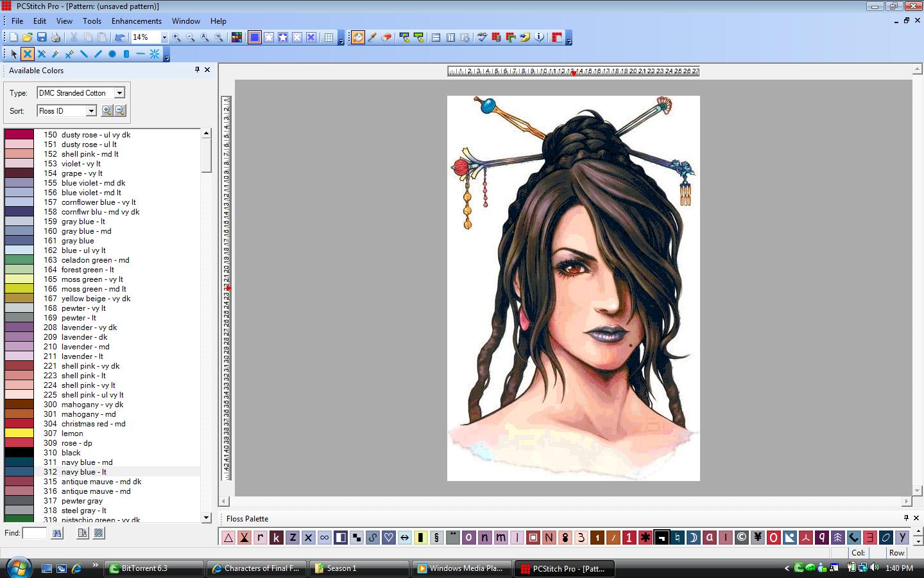Select the Full Cross Stitch tool

27,54
